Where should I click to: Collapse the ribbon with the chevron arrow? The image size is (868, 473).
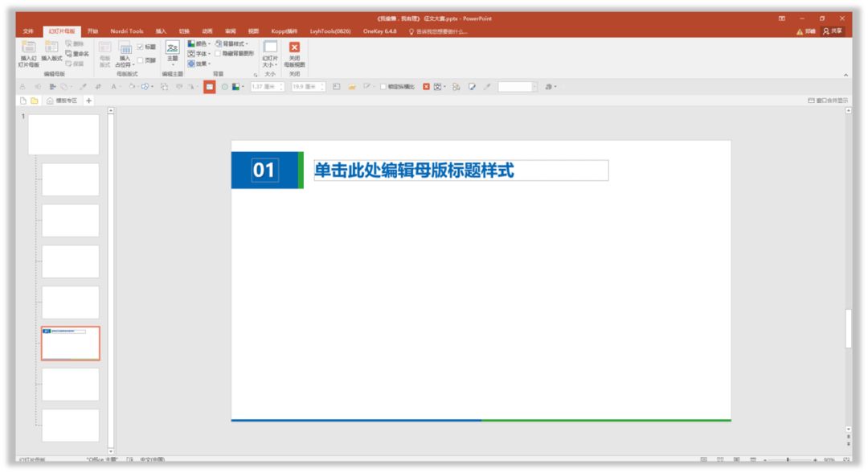click(x=845, y=75)
